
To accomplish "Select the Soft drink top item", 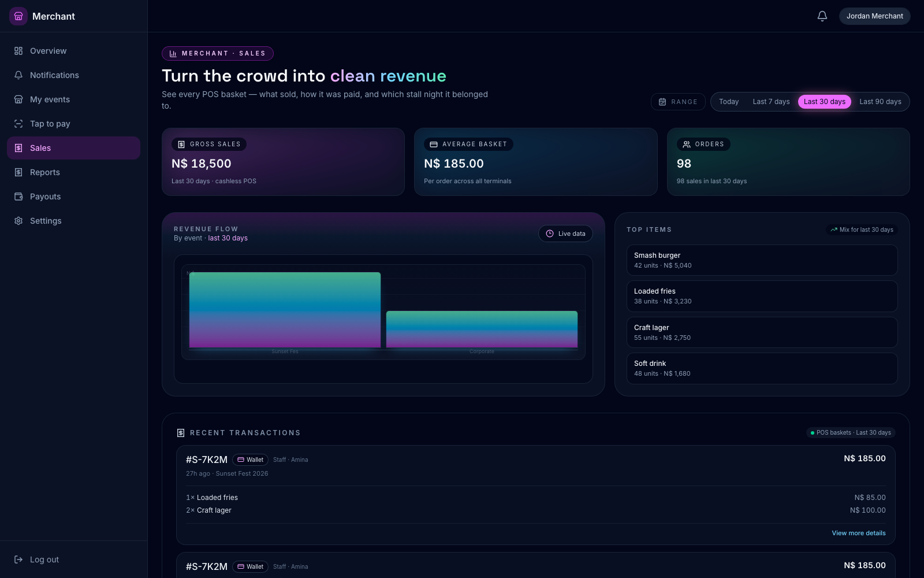I will [x=762, y=368].
